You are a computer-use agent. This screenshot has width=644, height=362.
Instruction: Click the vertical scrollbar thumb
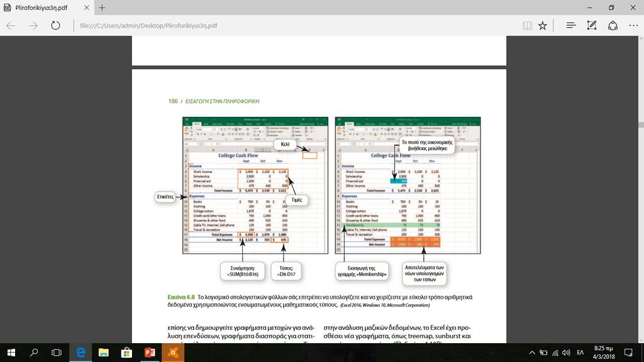(x=641, y=125)
